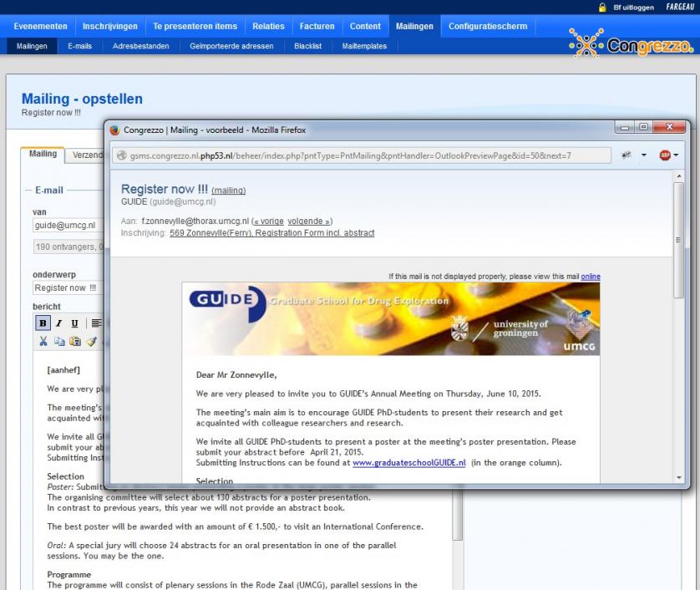Click the (mailing) link in preview header

229,191
